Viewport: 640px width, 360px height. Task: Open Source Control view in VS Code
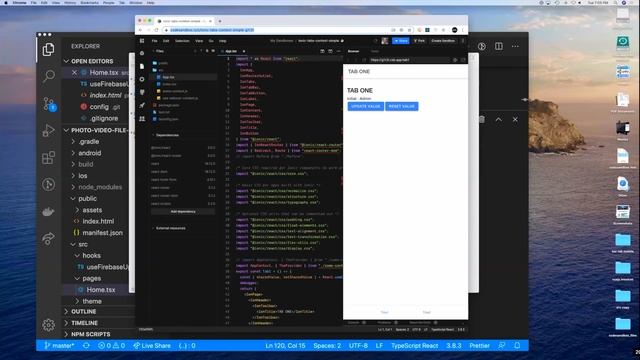pyautogui.click(x=49, y=104)
